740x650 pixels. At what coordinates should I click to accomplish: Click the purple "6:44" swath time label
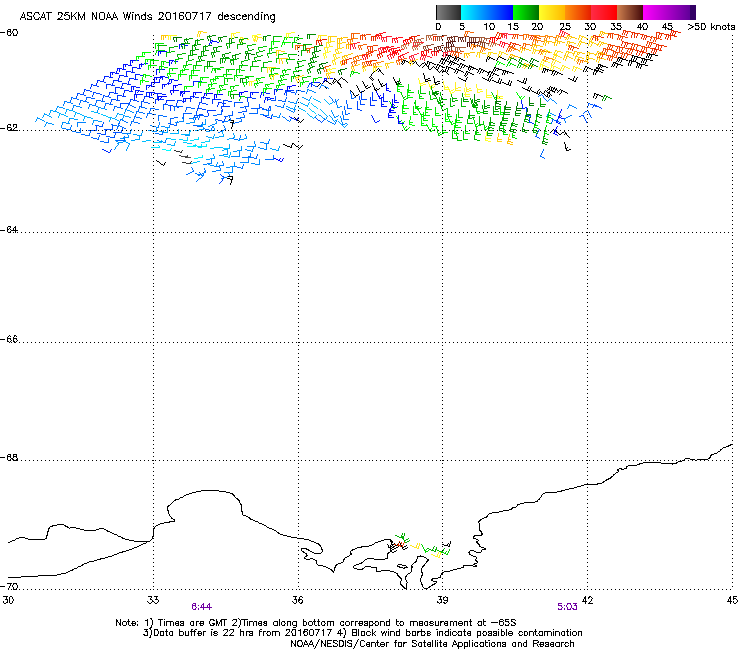coord(202,607)
